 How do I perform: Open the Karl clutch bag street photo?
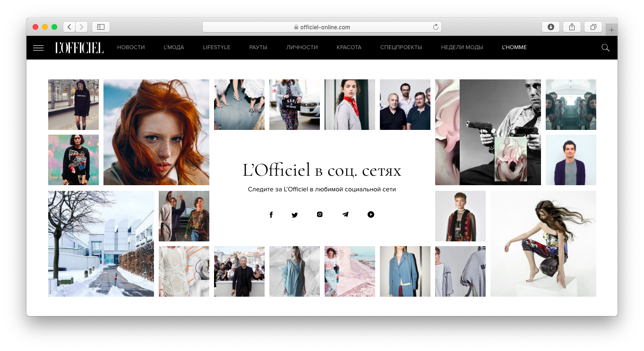point(294,104)
